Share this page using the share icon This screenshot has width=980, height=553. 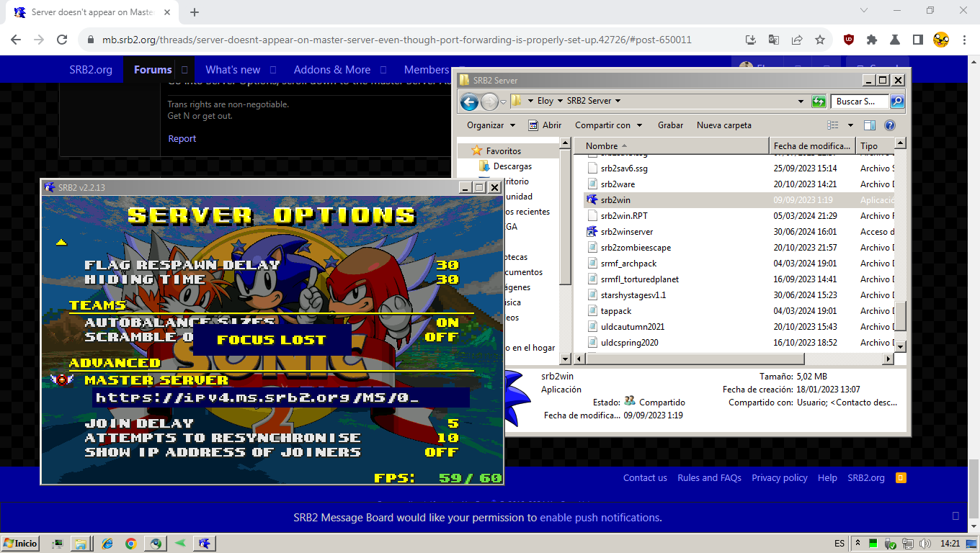[797, 40]
